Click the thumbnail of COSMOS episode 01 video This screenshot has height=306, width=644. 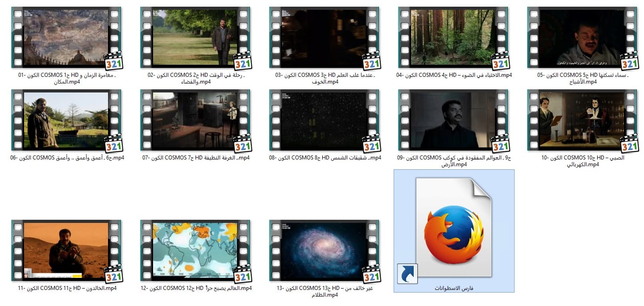pos(67,38)
